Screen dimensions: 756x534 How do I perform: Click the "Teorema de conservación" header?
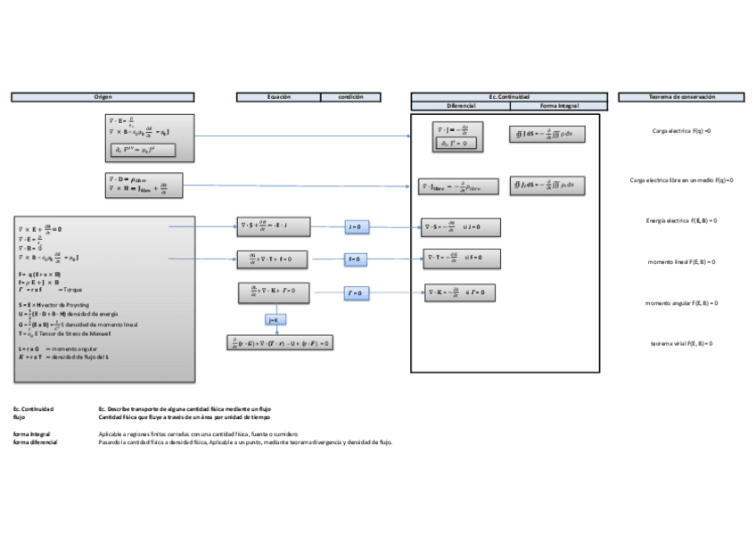pos(681,97)
